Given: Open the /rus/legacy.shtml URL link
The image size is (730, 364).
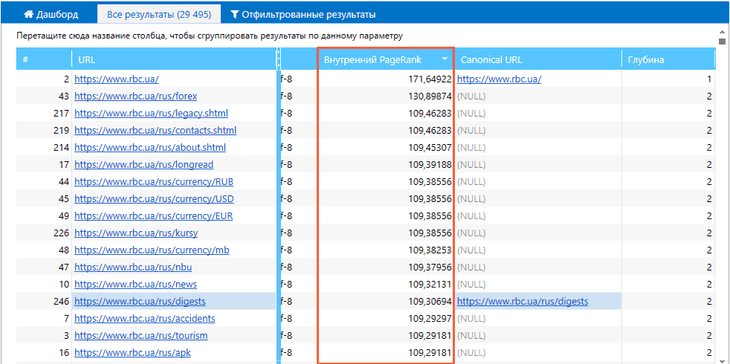Looking at the screenshot, I should coord(151,114).
